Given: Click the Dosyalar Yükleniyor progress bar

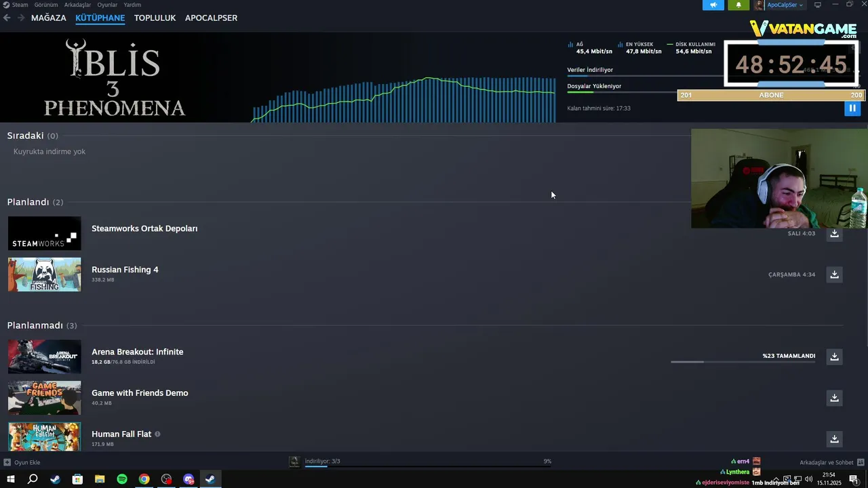Looking at the screenshot, I should click(x=622, y=92).
